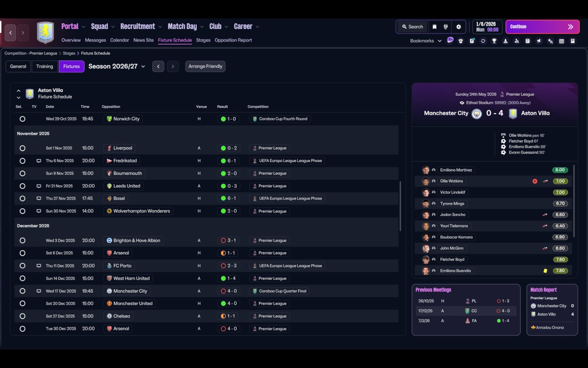The image size is (588, 368).
Task: Open the 9+ notifications speech bubble
Action: point(450,40)
